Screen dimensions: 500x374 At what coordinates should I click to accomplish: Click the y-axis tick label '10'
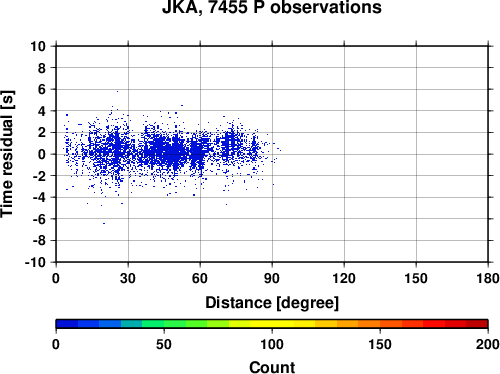[38, 46]
